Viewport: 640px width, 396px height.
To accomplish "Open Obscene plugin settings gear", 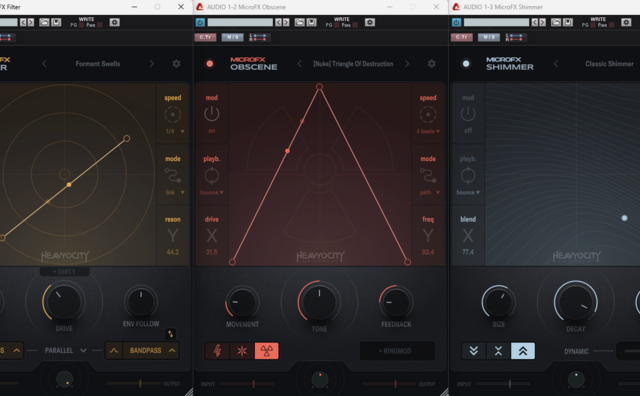I will (x=431, y=64).
